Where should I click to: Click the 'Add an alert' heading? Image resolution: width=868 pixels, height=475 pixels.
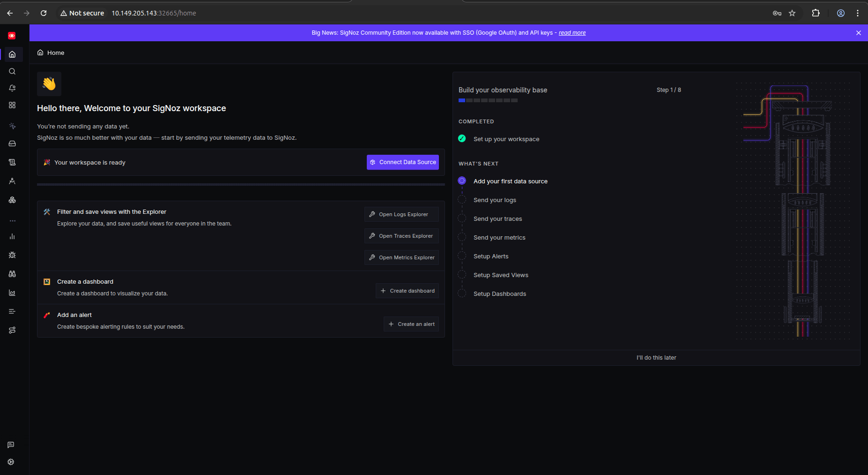pyautogui.click(x=74, y=315)
